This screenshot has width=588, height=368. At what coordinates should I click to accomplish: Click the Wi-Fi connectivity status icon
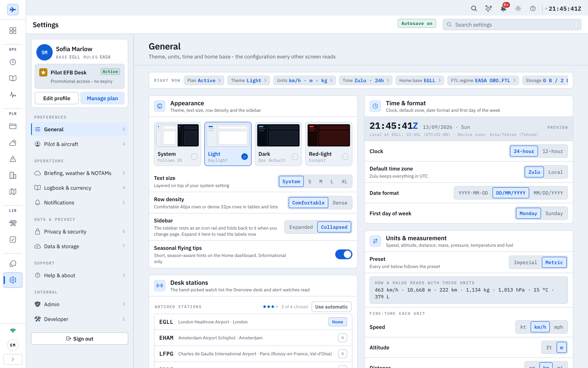[13, 331]
